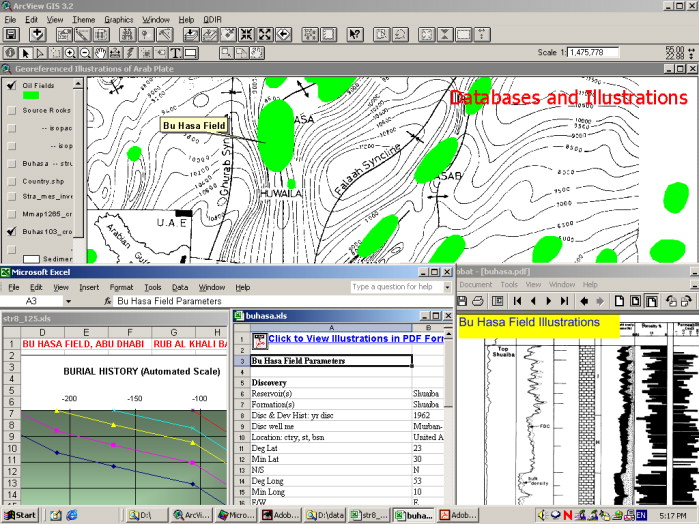Click Internet Explorer quick launch icon
Viewport: 699px width, 524px height.
(71, 516)
